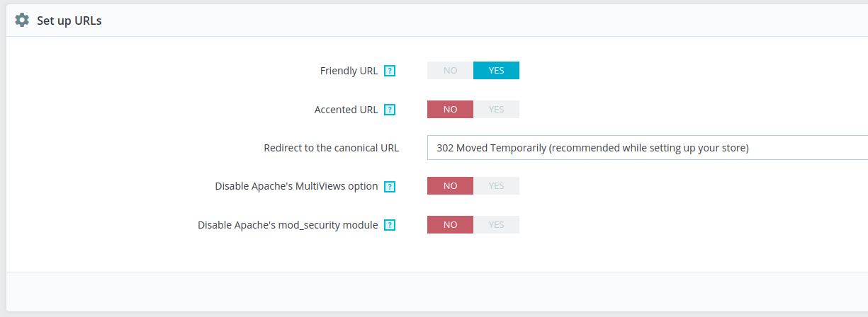Image resolution: width=868 pixels, height=317 pixels.
Task: Select YES for Friendly URL
Action: pyautogui.click(x=496, y=71)
